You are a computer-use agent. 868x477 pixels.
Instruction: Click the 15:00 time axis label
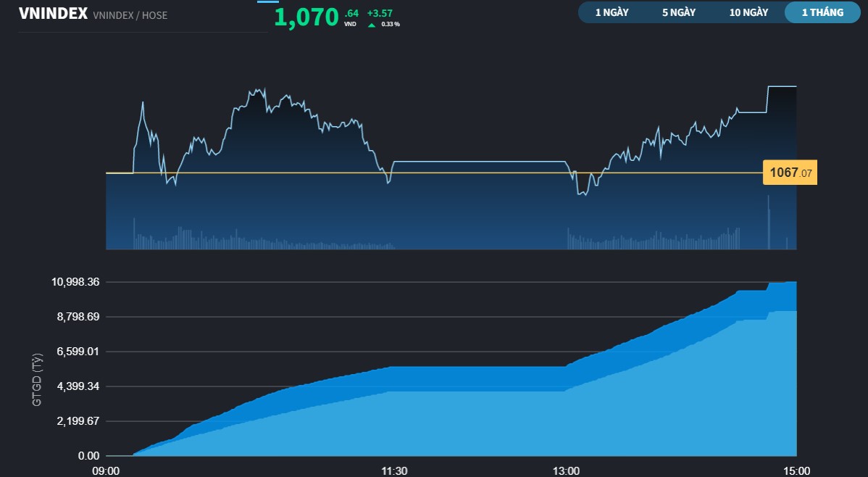click(796, 470)
